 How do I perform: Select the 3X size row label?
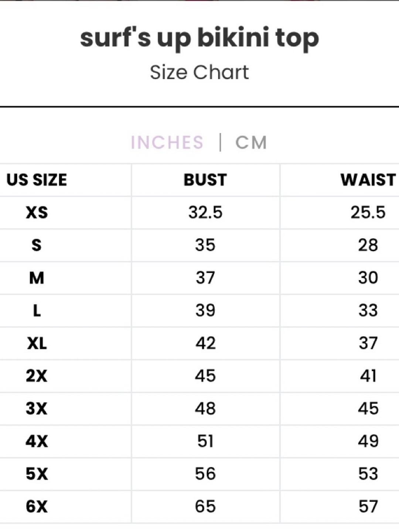[x=37, y=409]
